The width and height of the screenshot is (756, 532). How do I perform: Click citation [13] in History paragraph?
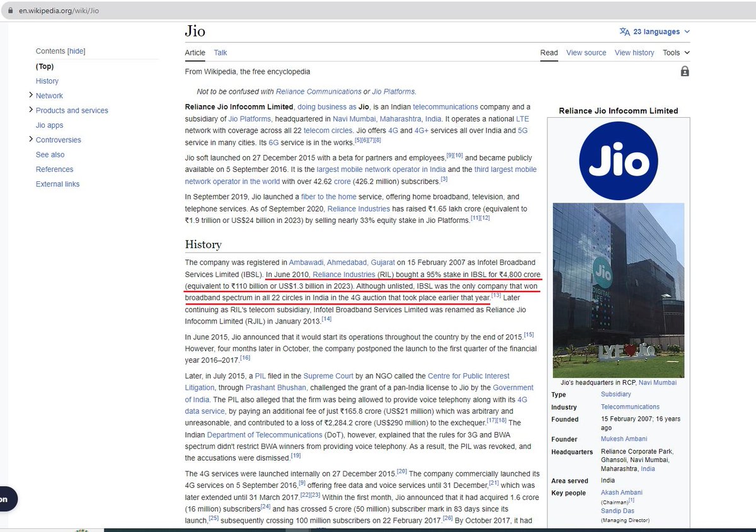(x=496, y=295)
